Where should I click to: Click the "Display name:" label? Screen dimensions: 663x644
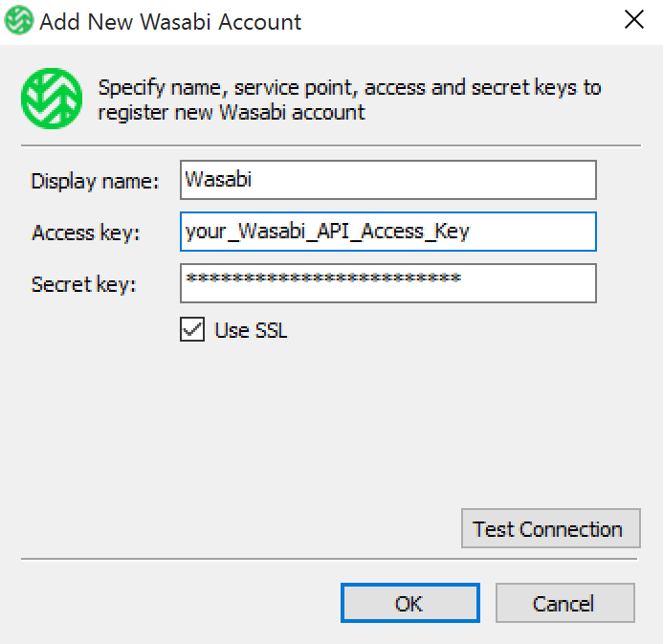click(96, 181)
